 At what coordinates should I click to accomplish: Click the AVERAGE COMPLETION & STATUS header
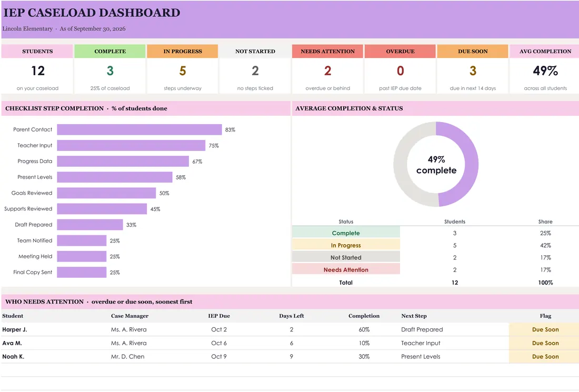point(435,108)
